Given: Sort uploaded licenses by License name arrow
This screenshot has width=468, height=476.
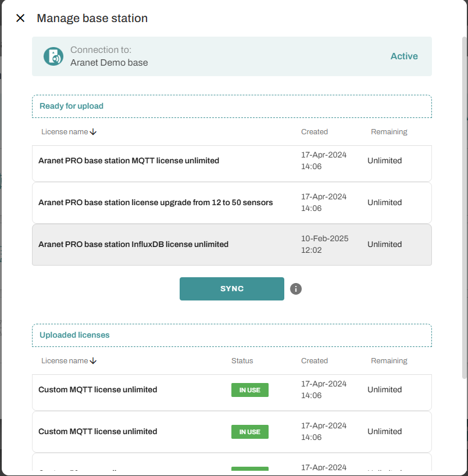Looking at the screenshot, I should coord(94,361).
